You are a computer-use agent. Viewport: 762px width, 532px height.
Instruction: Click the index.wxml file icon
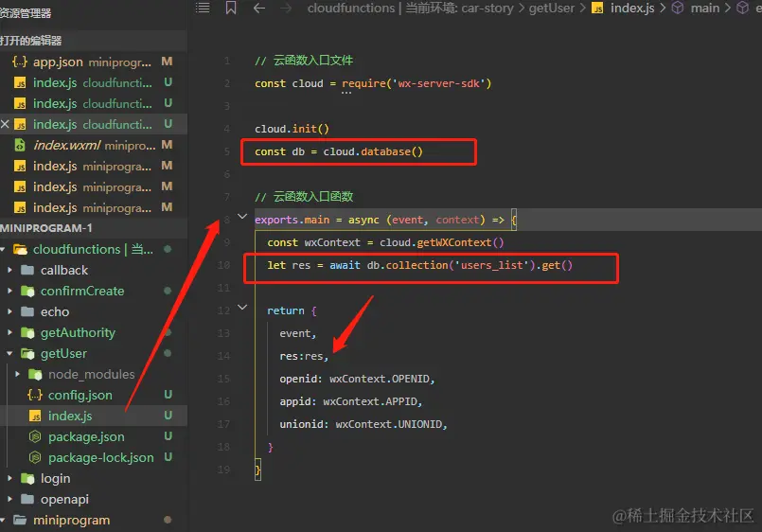(x=19, y=145)
